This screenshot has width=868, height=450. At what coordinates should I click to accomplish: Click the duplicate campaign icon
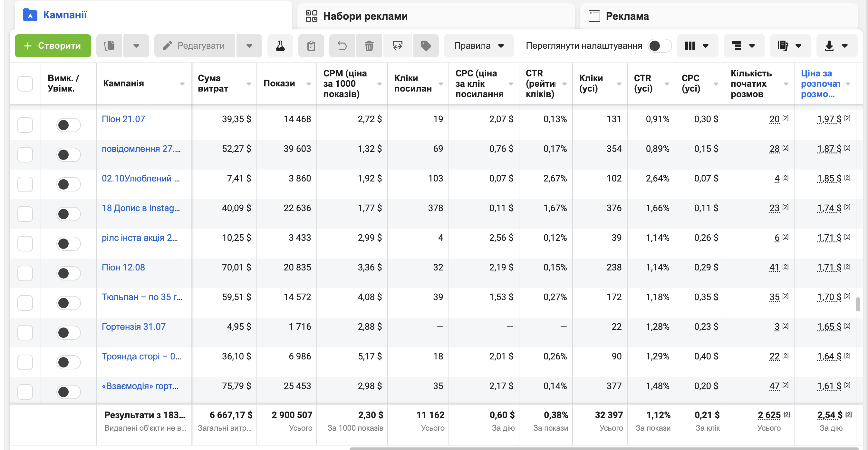click(x=109, y=45)
